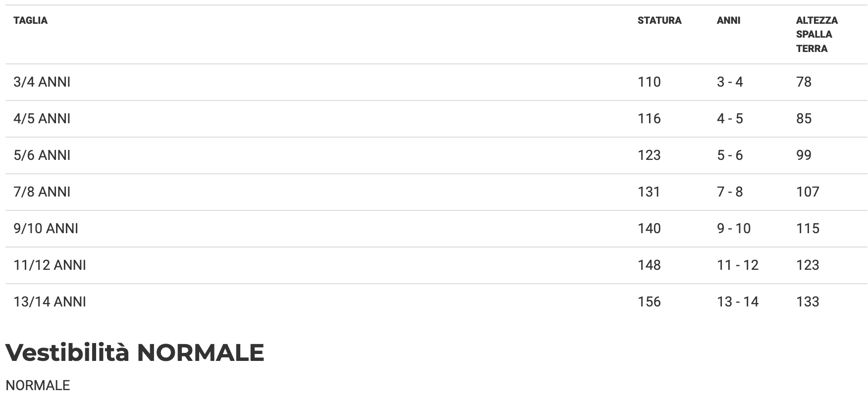Click shoulder-to-ground height value 107

click(808, 192)
